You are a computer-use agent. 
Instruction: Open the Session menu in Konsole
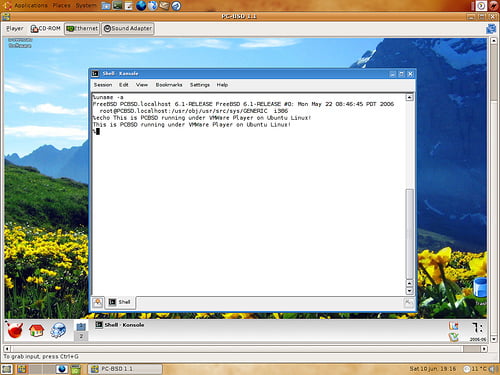(x=103, y=85)
